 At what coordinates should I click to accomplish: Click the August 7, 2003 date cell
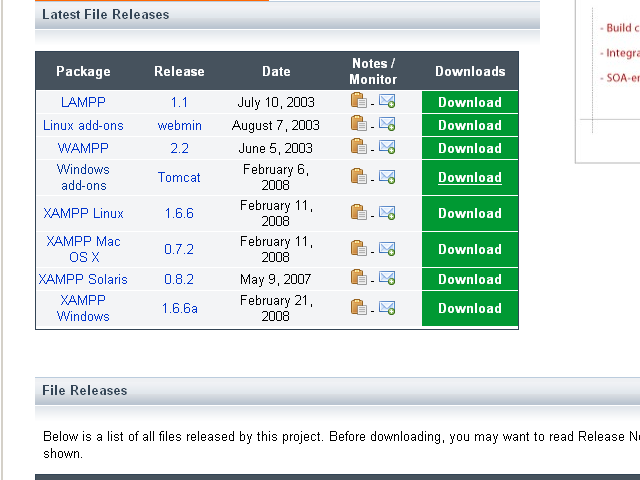click(x=276, y=125)
